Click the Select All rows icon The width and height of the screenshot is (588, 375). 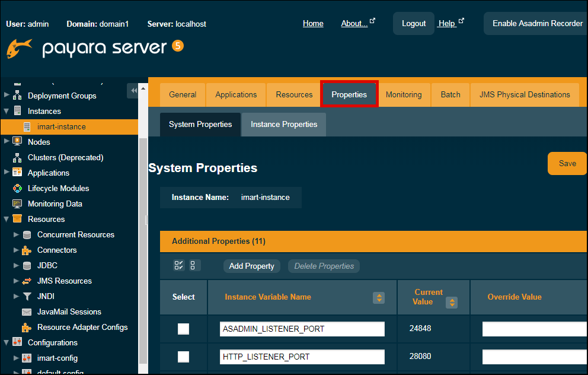pyautogui.click(x=178, y=266)
